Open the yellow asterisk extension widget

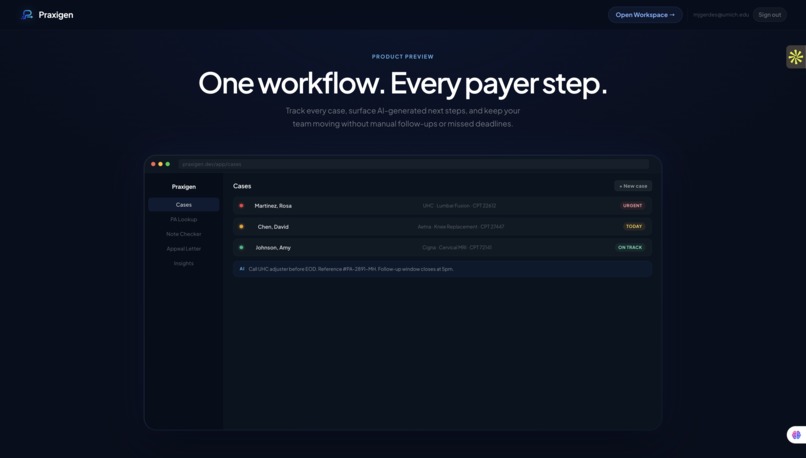click(796, 57)
